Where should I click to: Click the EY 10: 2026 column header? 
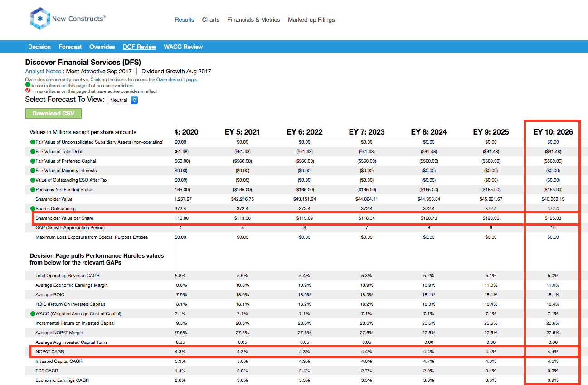(553, 132)
